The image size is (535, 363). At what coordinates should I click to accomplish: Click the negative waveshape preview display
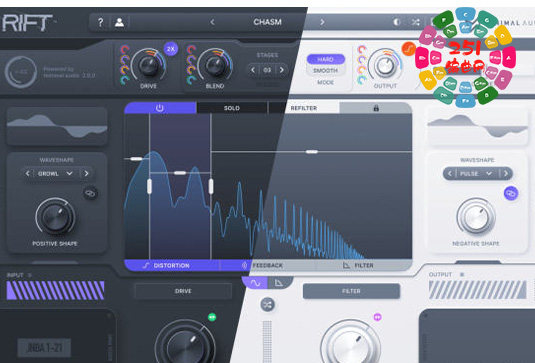(477, 126)
